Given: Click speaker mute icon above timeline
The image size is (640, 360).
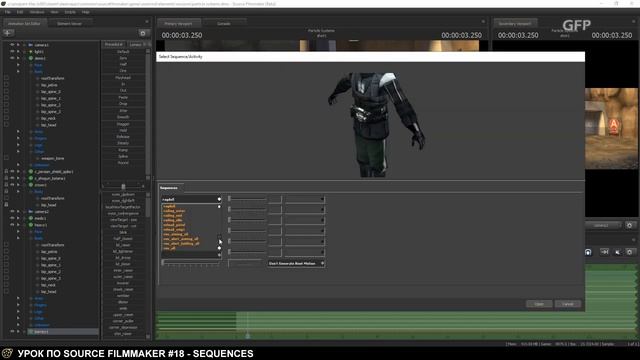Looking at the screenshot, I should [x=618, y=252].
